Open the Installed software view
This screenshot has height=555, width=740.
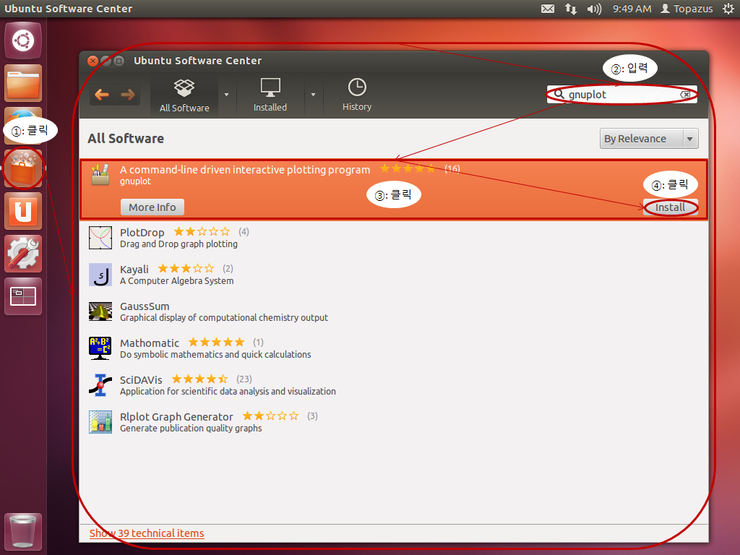coord(270,95)
